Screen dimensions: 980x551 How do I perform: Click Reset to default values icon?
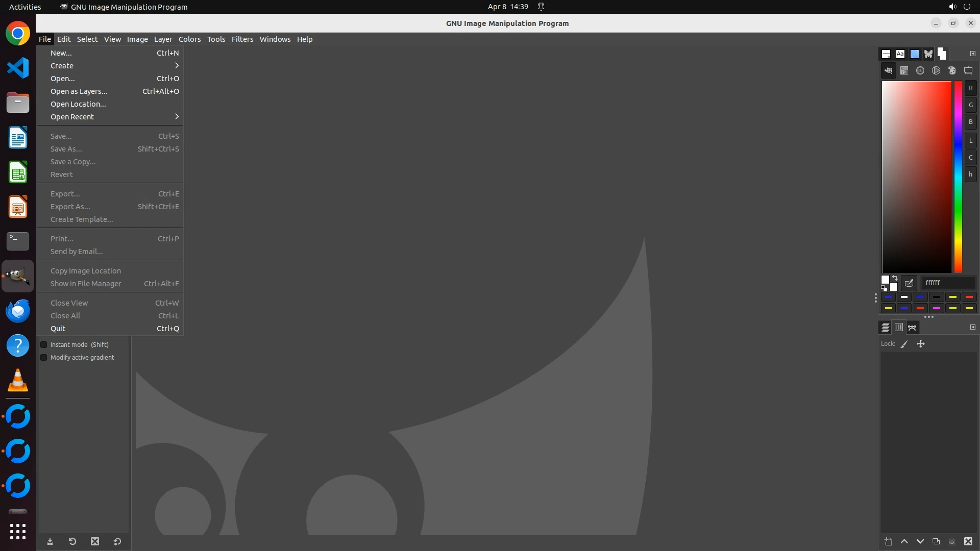tap(117, 541)
